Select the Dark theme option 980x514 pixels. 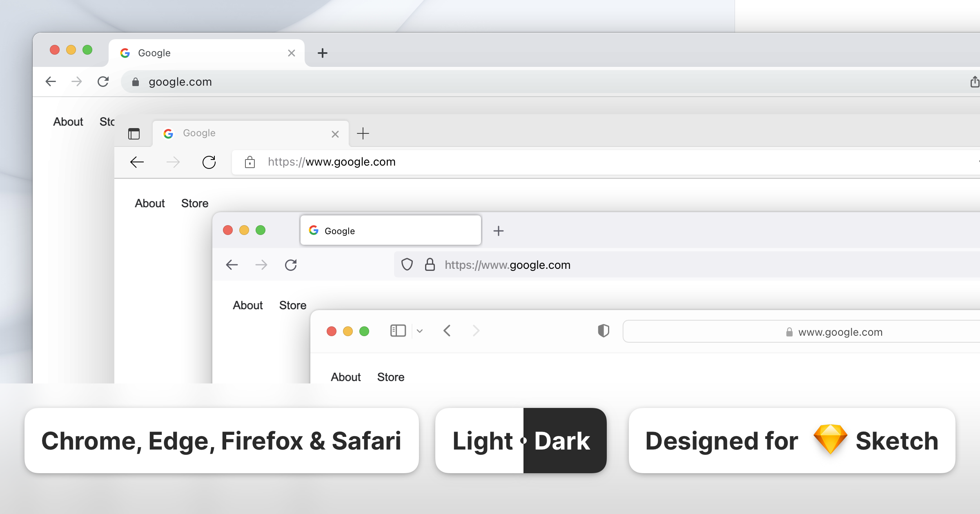coord(563,441)
